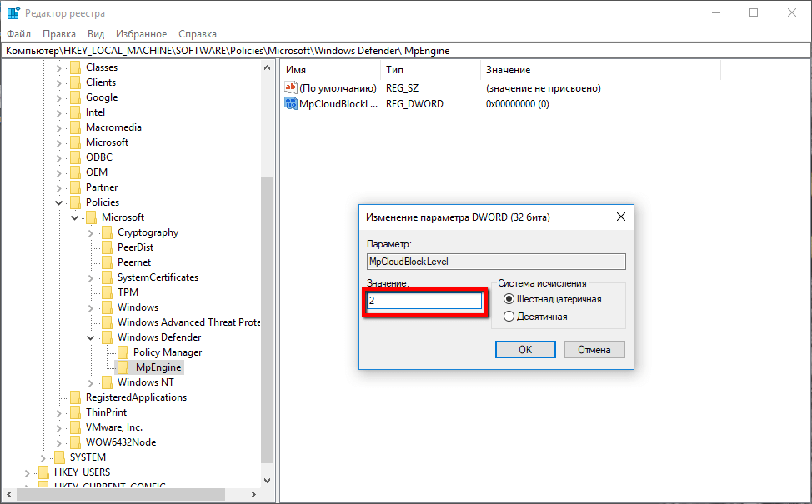Image resolution: width=812 pixels, height=504 pixels.
Task: Select the Policy Manager folder icon
Action: pos(123,352)
